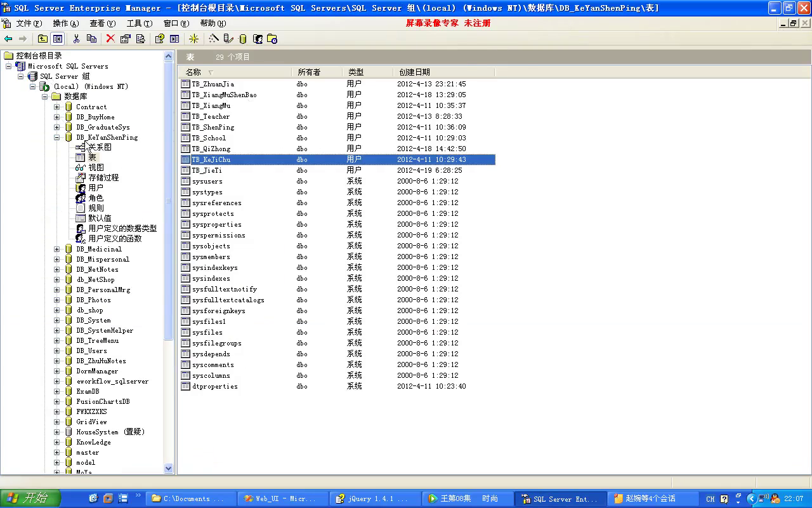Click the Cut scissors icon
Screen dimensions: 812x508
point(76,39)
